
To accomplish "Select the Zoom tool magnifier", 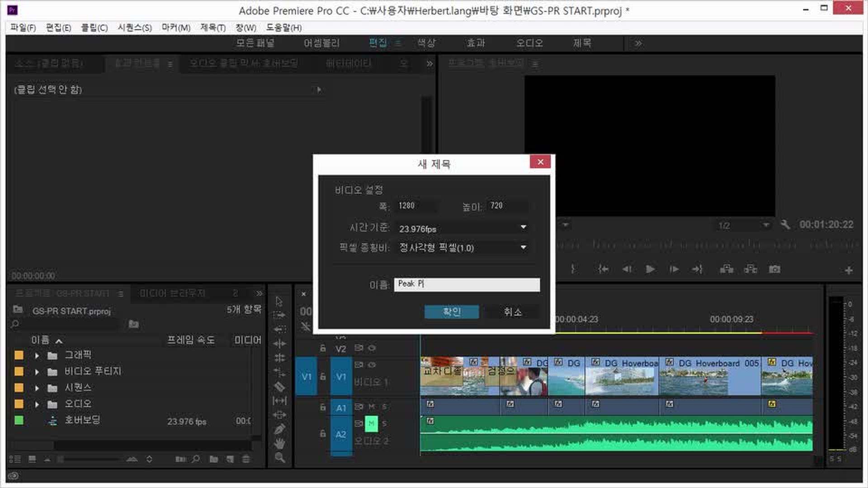I will (279, 458).
